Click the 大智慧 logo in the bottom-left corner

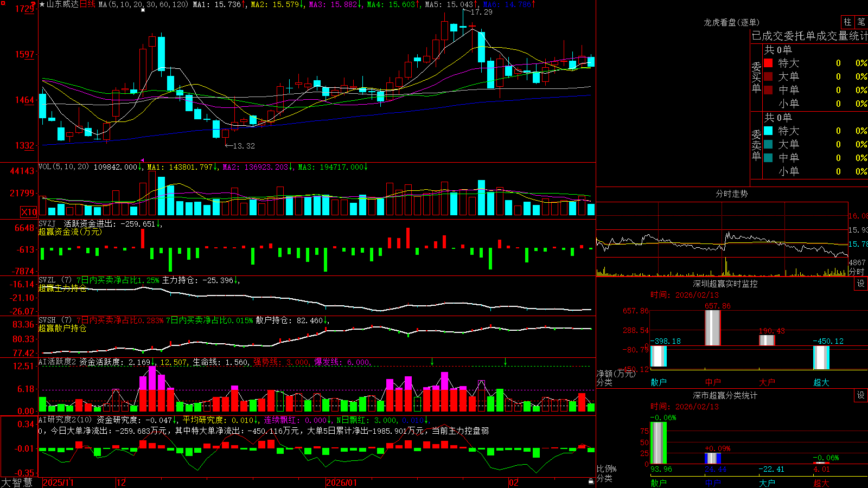tap(17, 483)
